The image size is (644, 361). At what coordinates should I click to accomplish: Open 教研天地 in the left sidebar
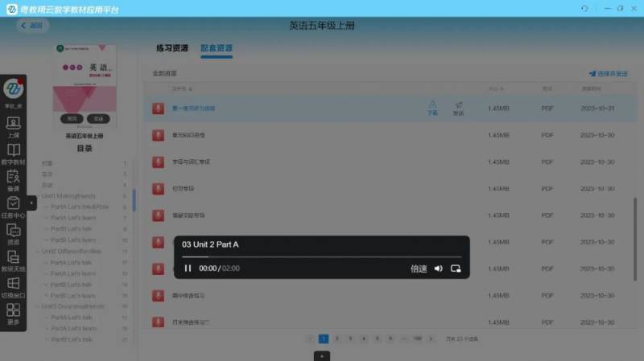point(13,260)
